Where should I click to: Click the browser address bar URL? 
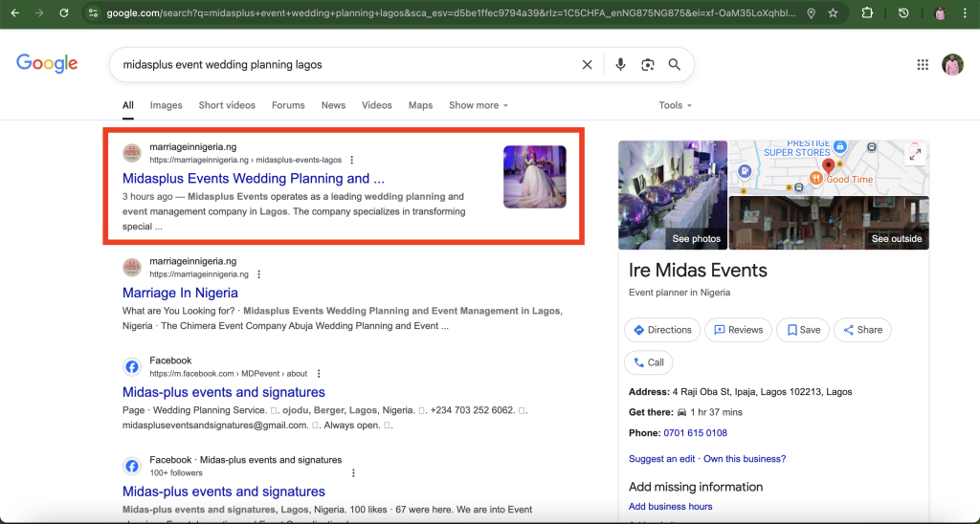pos(450,13)
